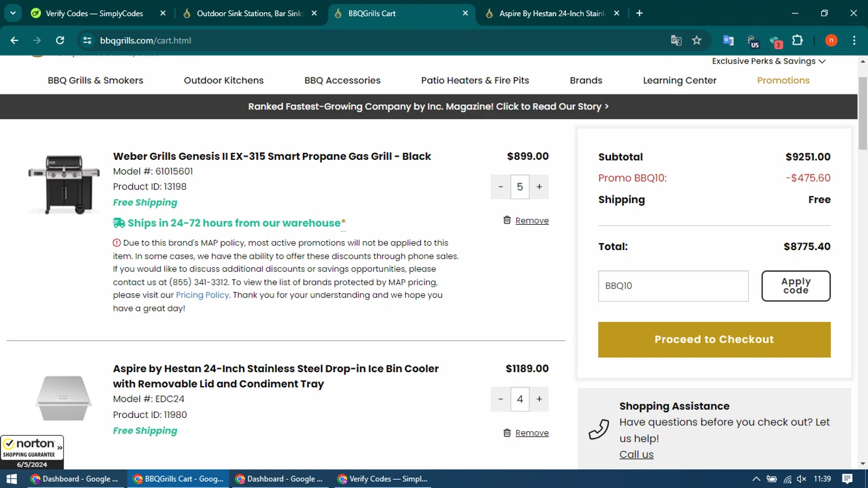
Task: Open the Windows Start menu
Action: (11, 479)
